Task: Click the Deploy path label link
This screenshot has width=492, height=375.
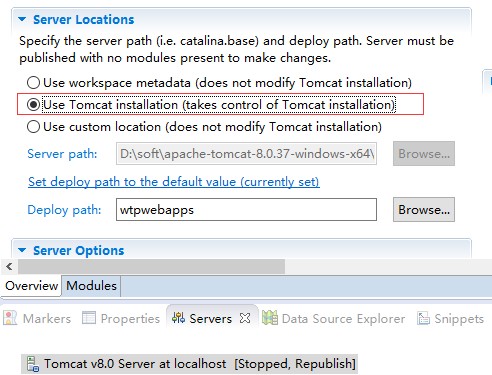Action: (x=64, y=210)
